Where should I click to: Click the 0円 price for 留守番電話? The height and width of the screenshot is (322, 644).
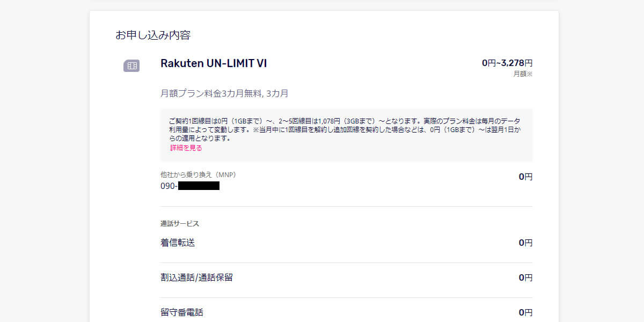[x=525, y=312]
